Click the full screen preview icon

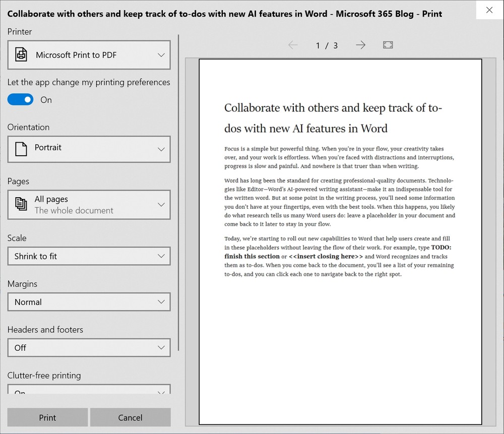[388, 45]
